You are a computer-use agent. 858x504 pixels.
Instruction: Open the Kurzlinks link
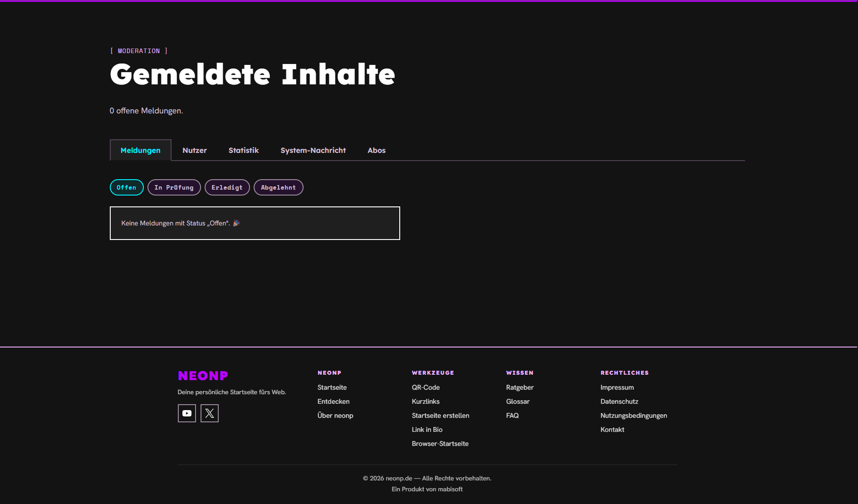(426, 401)
